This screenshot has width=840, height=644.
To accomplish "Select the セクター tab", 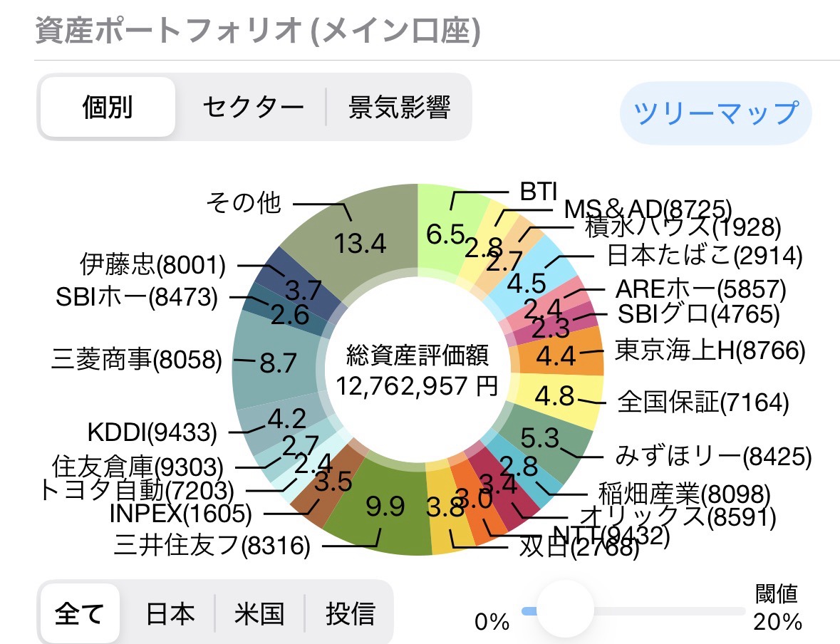I will (x=253, y=108).
